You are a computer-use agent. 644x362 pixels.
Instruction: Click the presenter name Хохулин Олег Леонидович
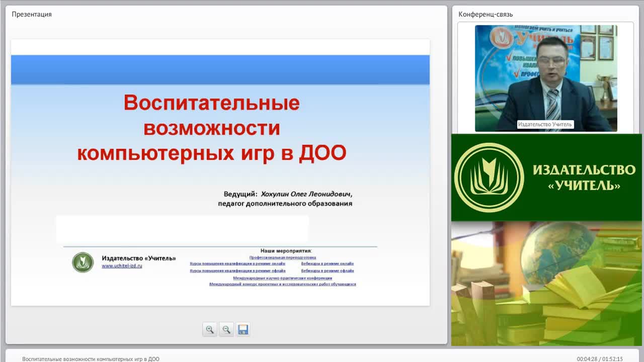(306, 194)
